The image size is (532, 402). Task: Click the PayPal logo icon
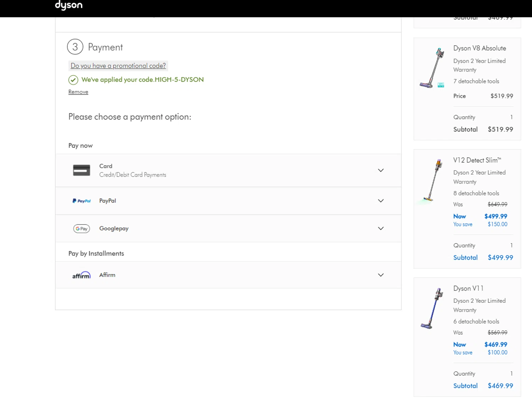click(x=82, y=201)
